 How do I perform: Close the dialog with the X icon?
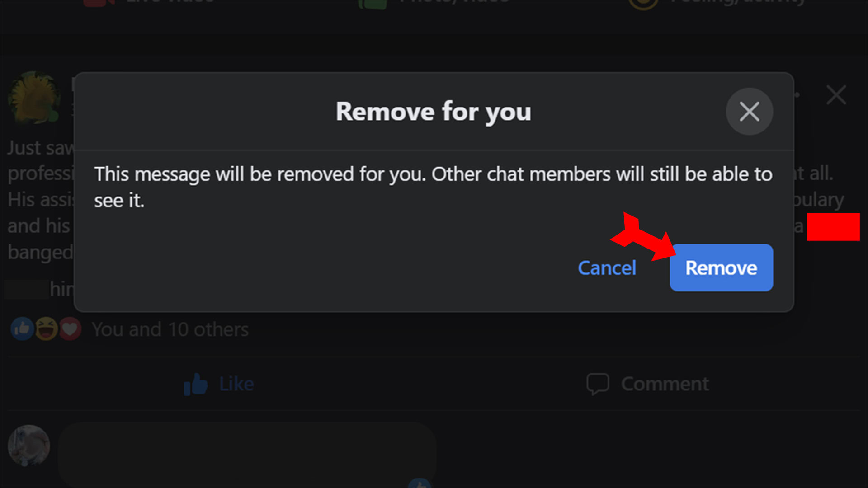coord(749,112)
